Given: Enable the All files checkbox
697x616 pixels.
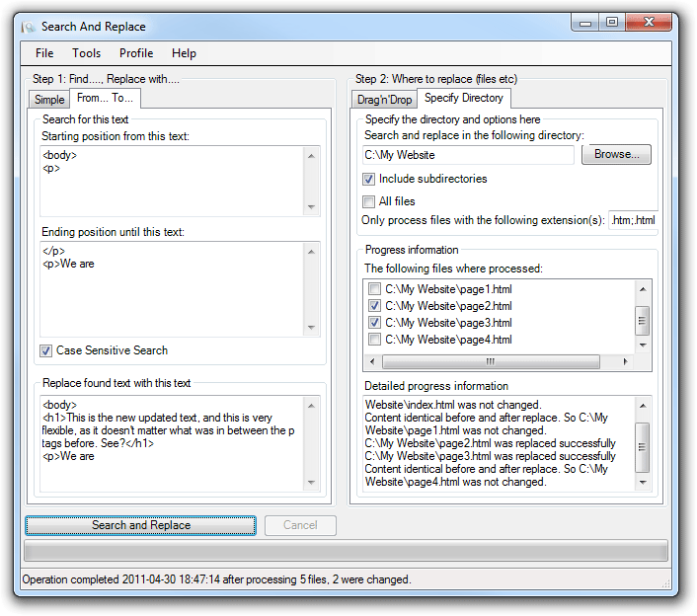Looking at the screenshot, I should point(369,201).
